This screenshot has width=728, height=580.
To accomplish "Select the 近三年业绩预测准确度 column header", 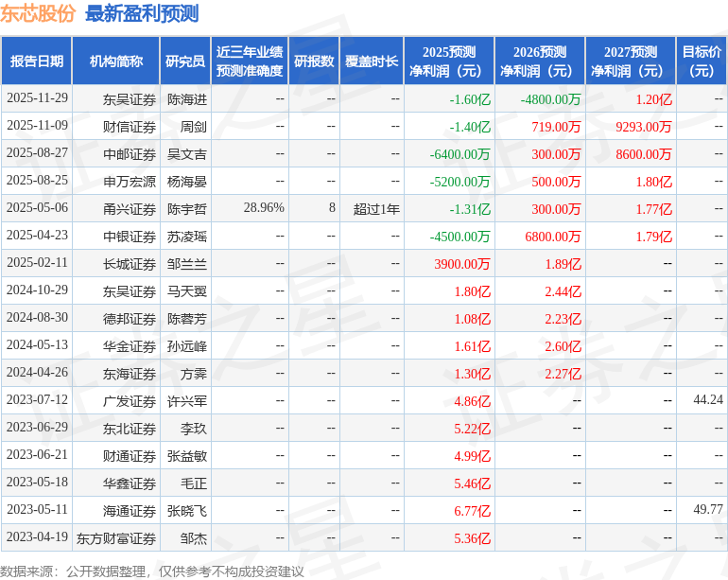I will click(x=250, y=61).
